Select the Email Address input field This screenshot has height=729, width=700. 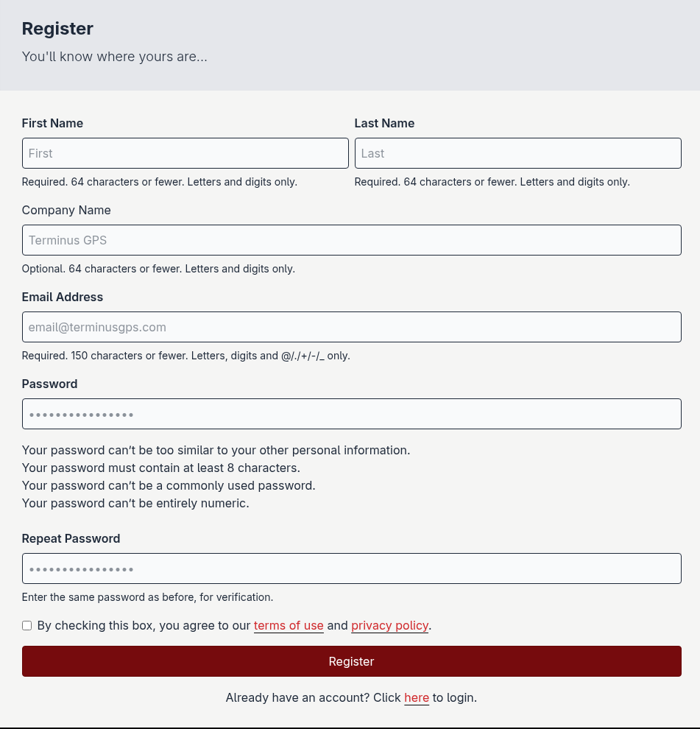[x=351, y=327]
